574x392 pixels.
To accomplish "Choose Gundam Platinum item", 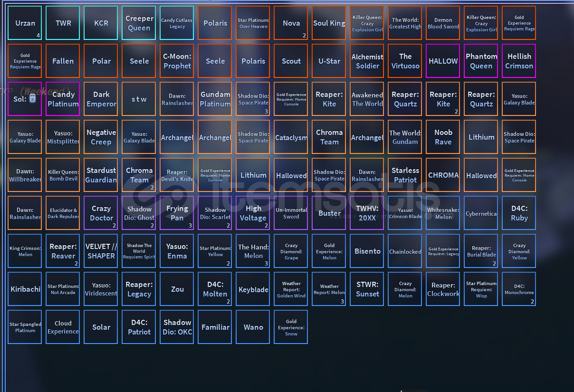I will [x=215, y=99].
